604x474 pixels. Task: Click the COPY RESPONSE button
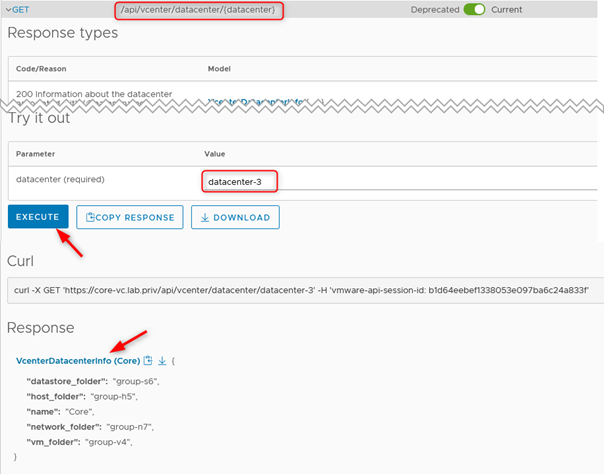(130, 217)
